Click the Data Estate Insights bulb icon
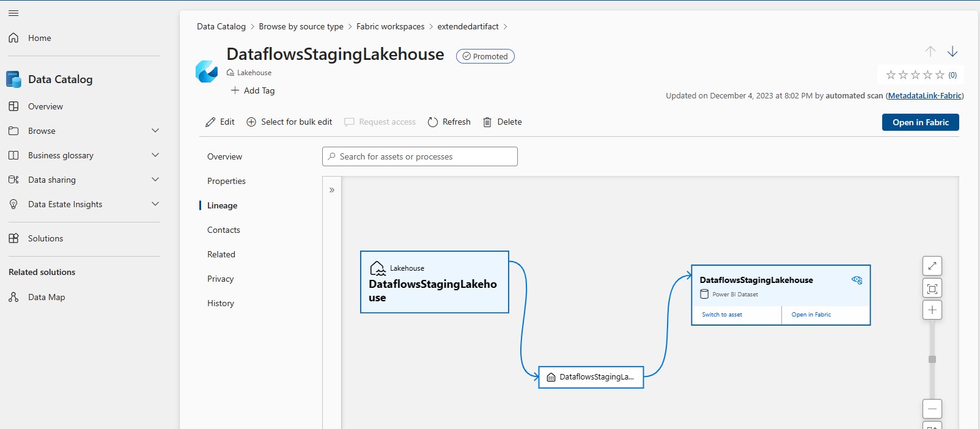The height and width of the screenshot is (429, 980). [x=13, y=204]
